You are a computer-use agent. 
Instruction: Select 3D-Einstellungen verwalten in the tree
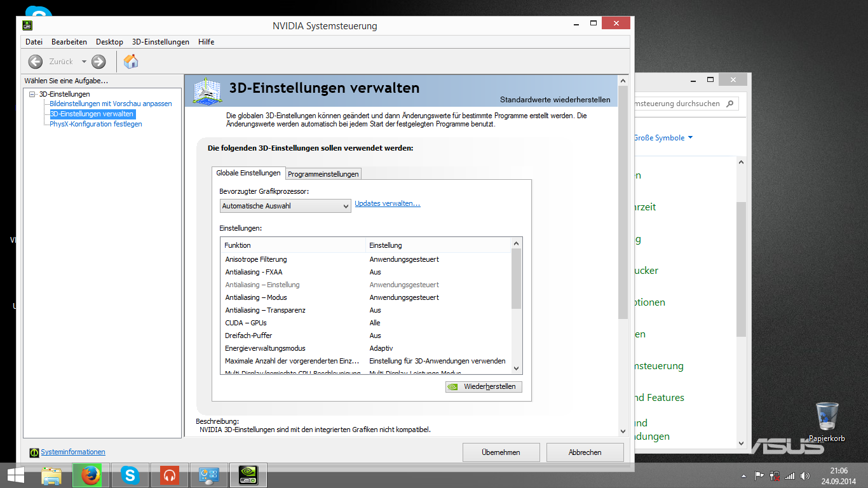tap(92, 114)
